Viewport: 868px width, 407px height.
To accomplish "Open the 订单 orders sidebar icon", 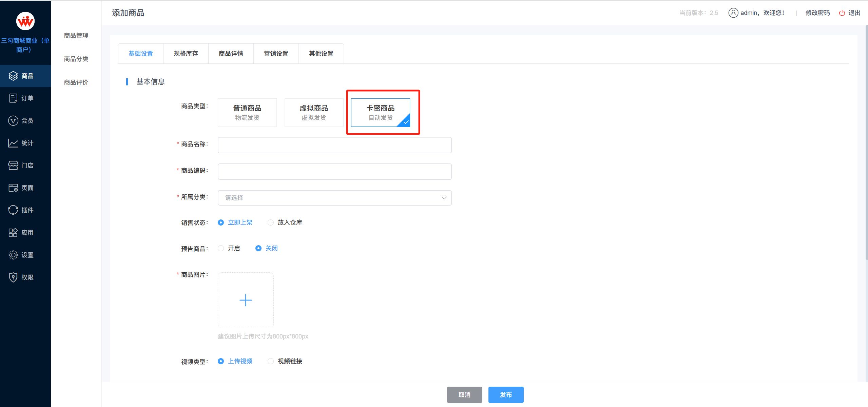I will click(x=13, y=98).
